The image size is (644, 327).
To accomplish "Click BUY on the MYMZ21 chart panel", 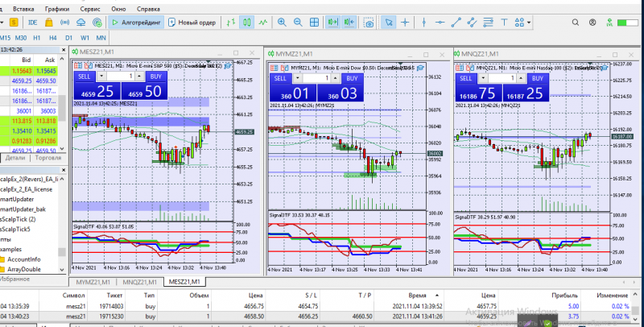I will (351, 79).
